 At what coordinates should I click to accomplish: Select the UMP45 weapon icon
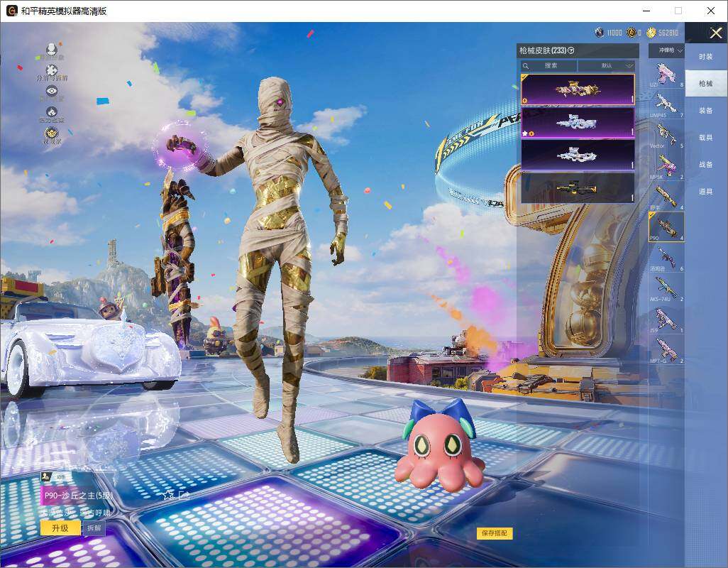pos(666,104)
